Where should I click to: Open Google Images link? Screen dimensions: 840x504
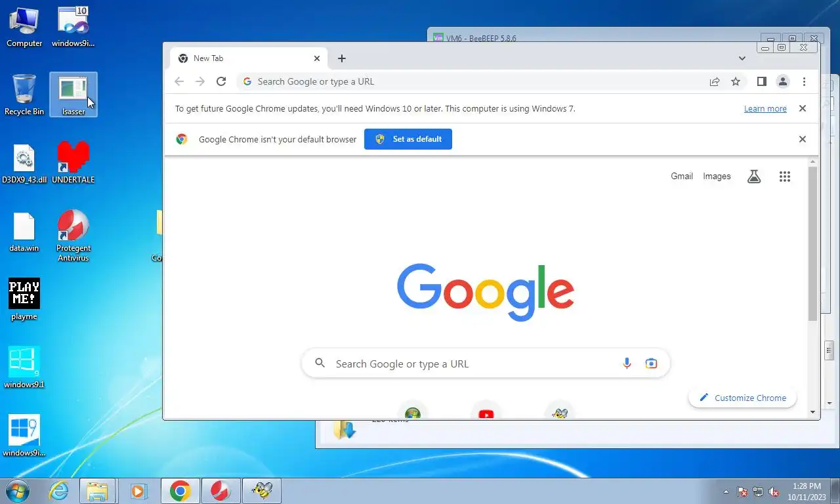click(717, 176)
